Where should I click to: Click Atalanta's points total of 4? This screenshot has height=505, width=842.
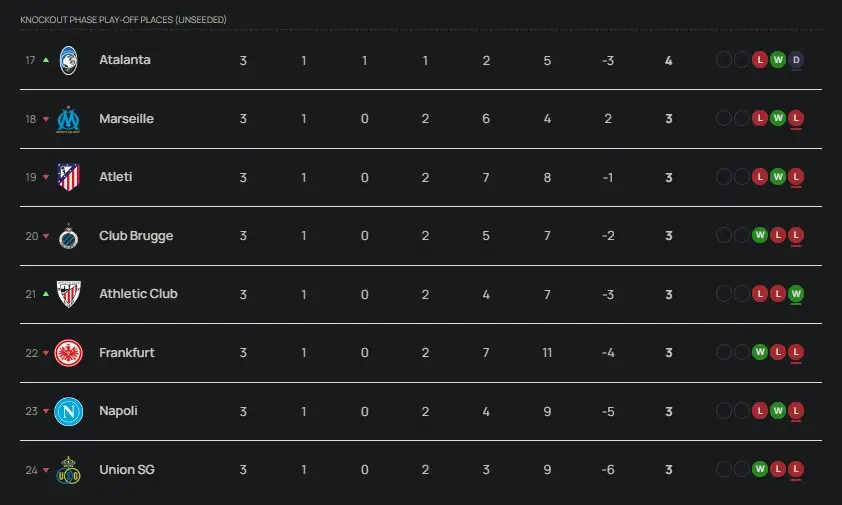click(669, 60)
